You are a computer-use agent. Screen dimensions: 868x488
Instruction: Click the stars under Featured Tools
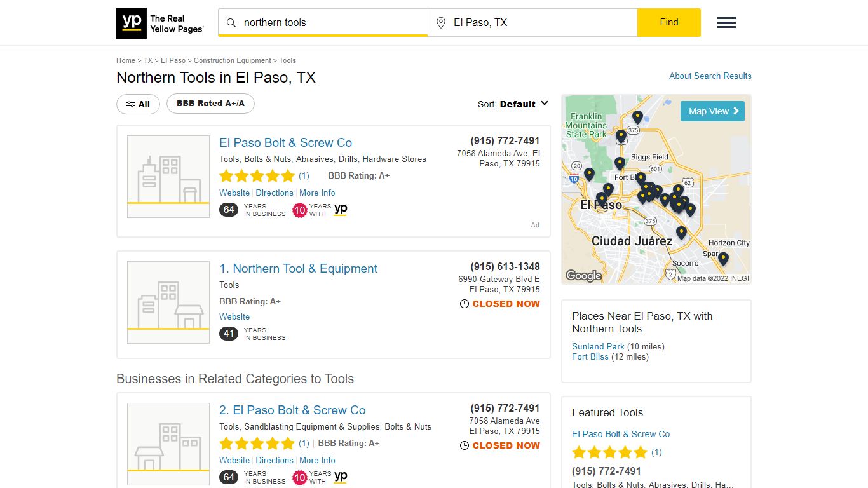pyautogui.click(x=609, y=452)
